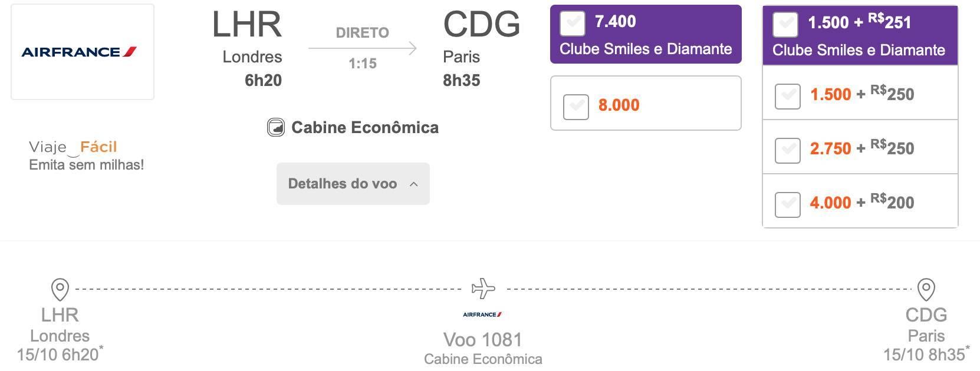Screen dimensions: 980x371
Task: Check the 7.400 Clube Smiles e Diamante option
Action: click(x=573, y=24)
